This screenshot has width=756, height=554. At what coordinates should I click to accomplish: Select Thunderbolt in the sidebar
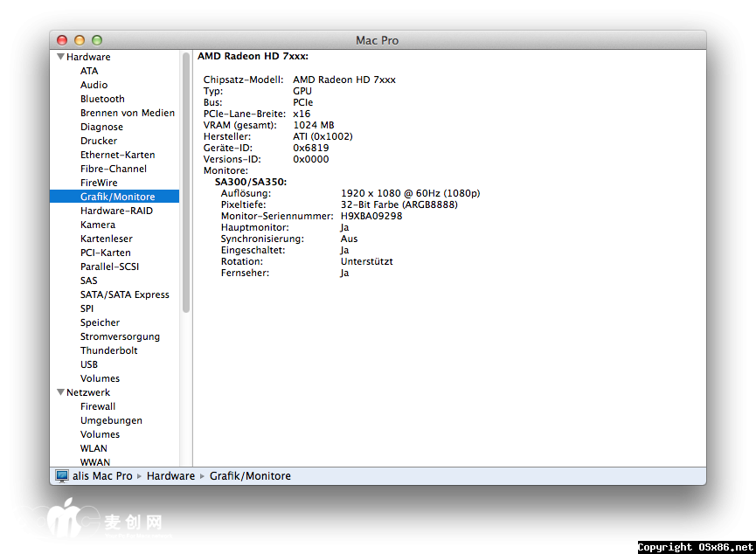pyautogui.click(x=108, y=350)
